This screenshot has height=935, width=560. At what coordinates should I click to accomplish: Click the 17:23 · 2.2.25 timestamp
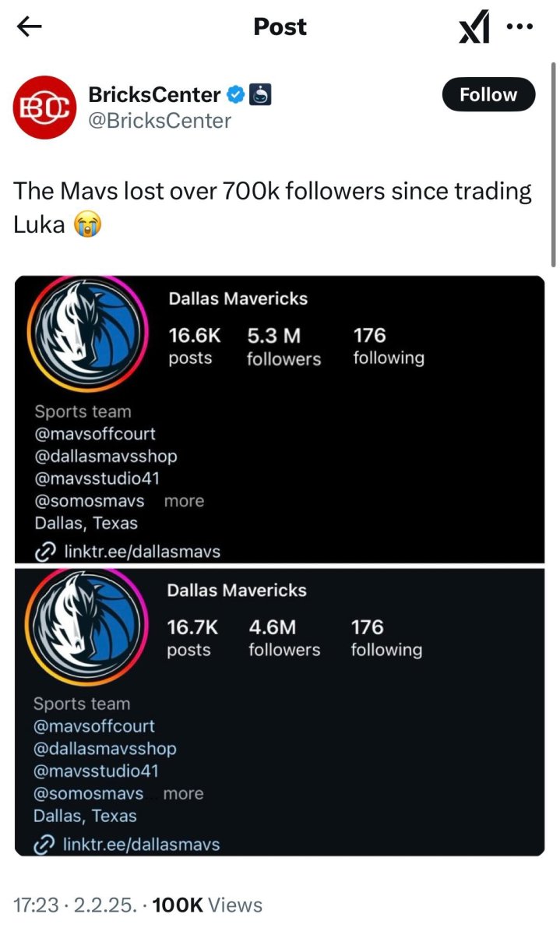[x=76, y=905]
